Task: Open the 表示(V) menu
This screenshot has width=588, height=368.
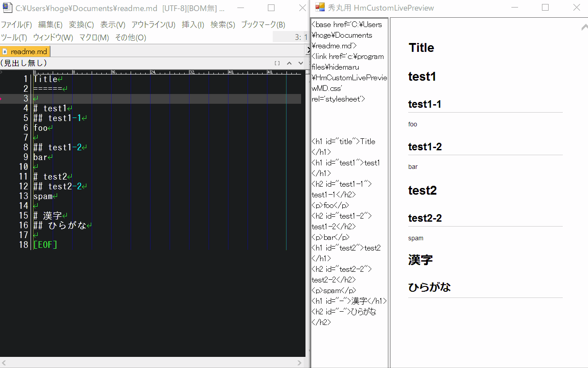Action: coord(113,25)
